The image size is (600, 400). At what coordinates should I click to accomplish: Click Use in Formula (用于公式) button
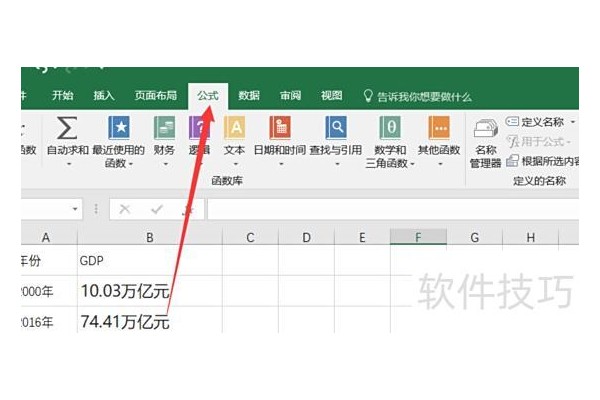(x=538, y=142)
